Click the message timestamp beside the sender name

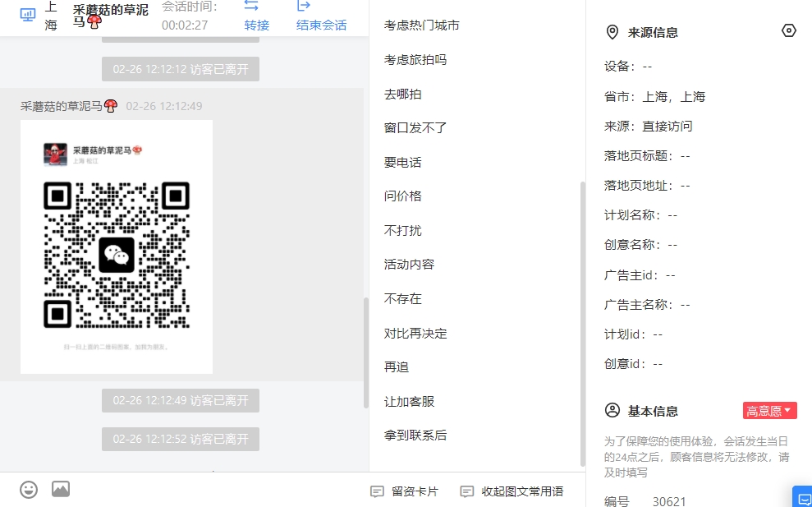tap(164, 106)
